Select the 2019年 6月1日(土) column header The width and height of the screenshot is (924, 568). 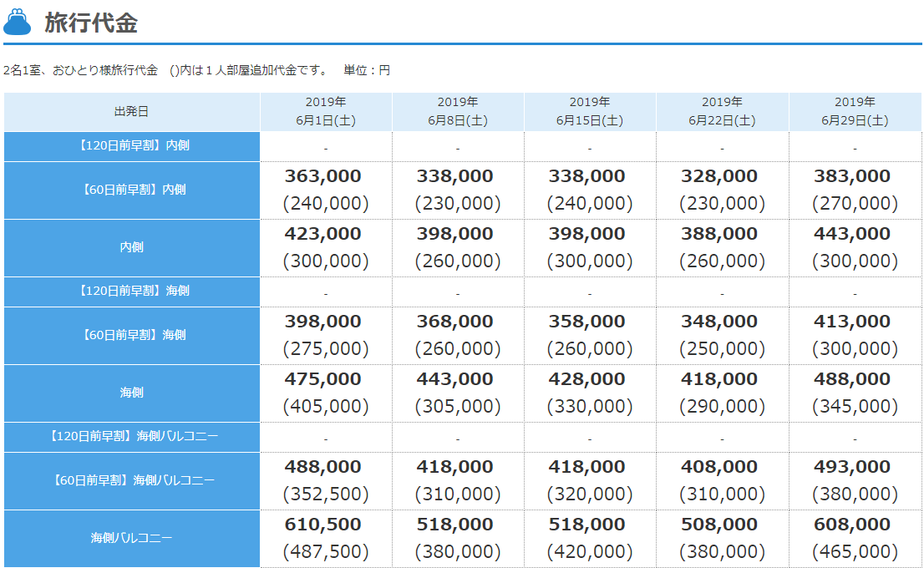326,111
